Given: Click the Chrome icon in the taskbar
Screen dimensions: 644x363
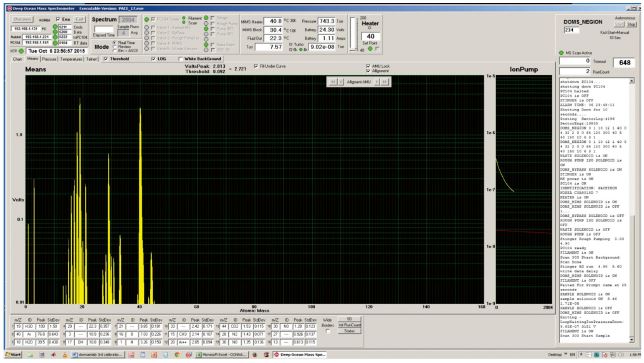Looking at the screenshot, I should [177, 355].
